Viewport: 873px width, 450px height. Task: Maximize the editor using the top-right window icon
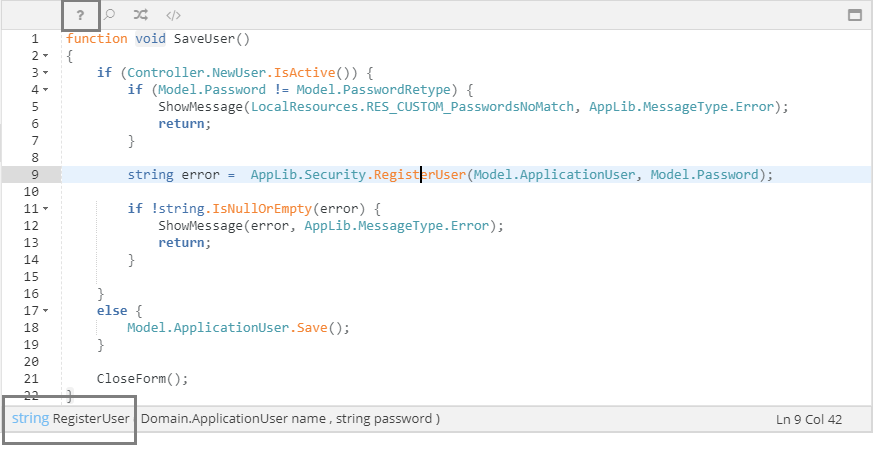coord(855,15)
